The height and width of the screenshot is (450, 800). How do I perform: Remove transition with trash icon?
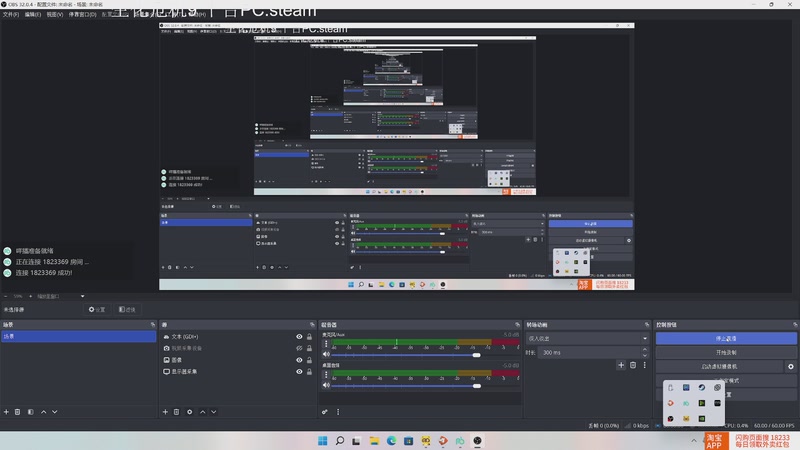[x=633, y=365]
